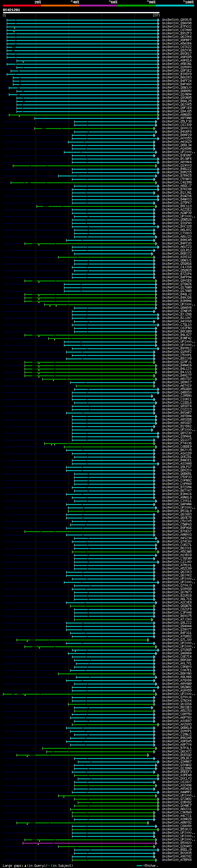The height and width of the screenshot is (868, 197).
Task: Click the white query sequence bar
Action: click(81, 12)
